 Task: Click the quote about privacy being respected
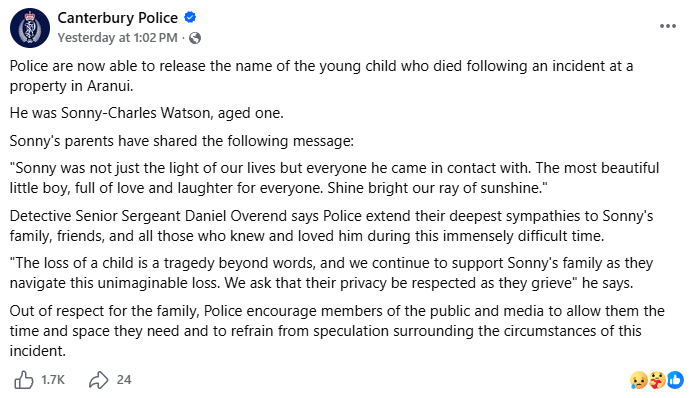point(332,273)
